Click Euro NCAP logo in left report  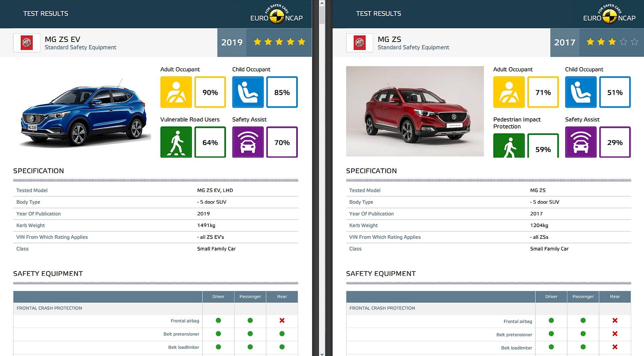276,14
